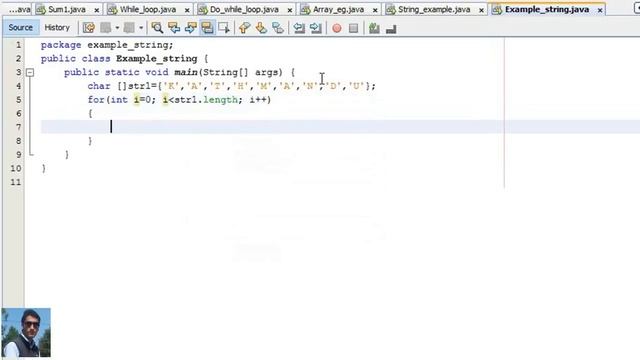Place the cursor on the highlighted line 7
Screen dimensions: 640x360
(340, 127)
